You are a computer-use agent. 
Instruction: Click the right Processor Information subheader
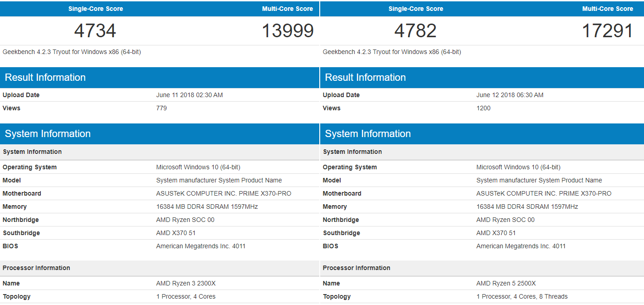coord(482,268)
